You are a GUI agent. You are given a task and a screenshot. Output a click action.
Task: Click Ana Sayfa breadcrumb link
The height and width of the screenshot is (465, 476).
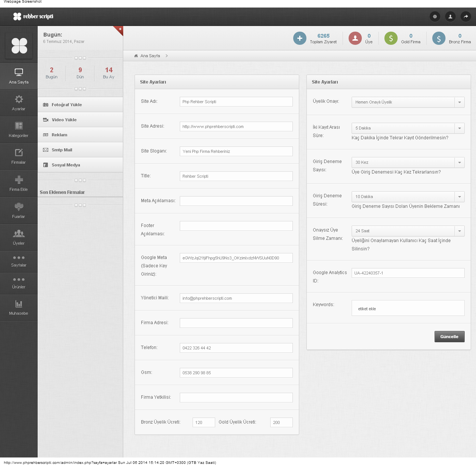click(x=150, y=56)
